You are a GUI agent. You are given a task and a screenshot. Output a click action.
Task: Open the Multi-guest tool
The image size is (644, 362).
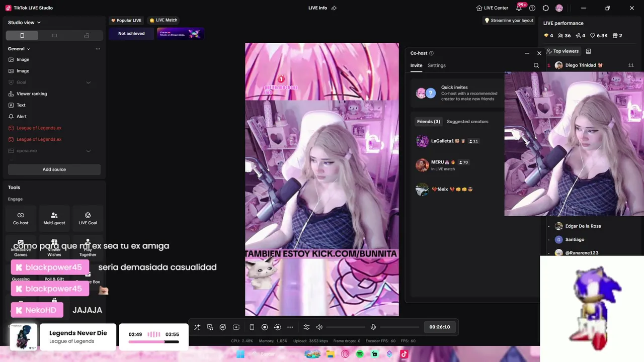tap(54, 218)
